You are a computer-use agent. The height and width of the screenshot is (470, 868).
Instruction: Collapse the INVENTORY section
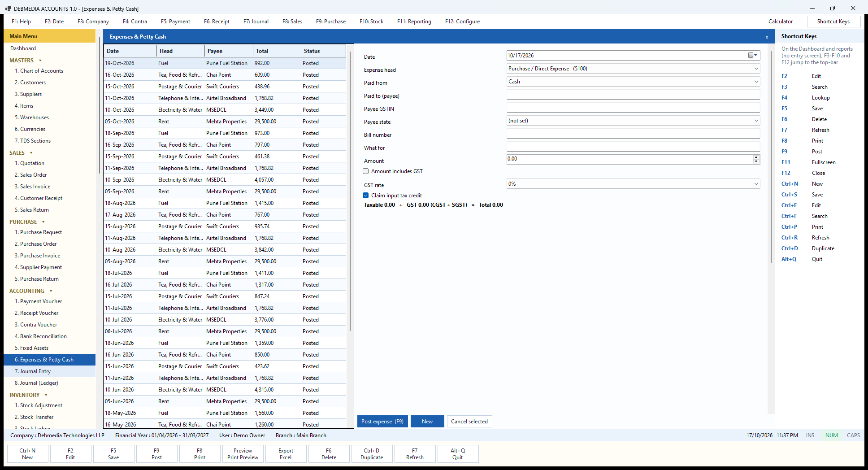click(x=46, y=395)
